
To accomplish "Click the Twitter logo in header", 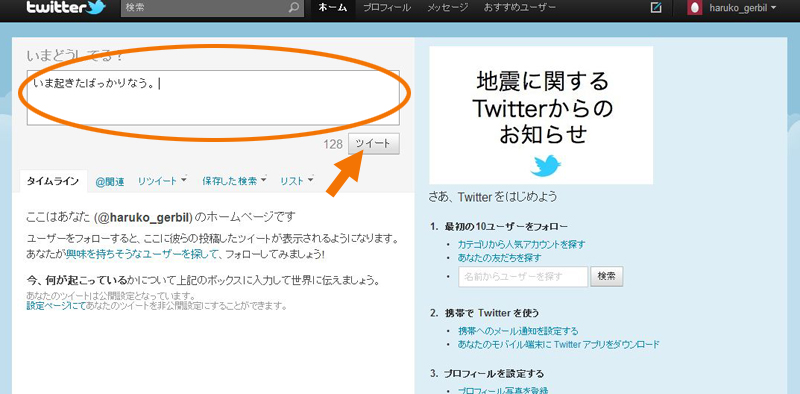I will [65, 8].
